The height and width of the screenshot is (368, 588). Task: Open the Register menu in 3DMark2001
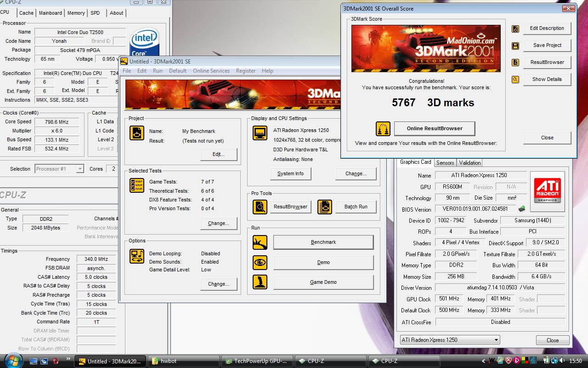246,71
